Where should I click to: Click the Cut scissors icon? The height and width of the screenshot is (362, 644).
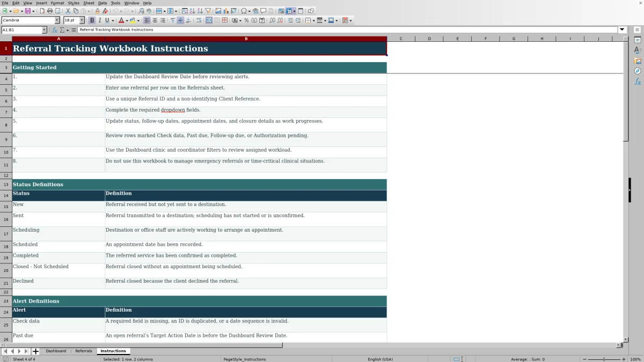[68, 11]
